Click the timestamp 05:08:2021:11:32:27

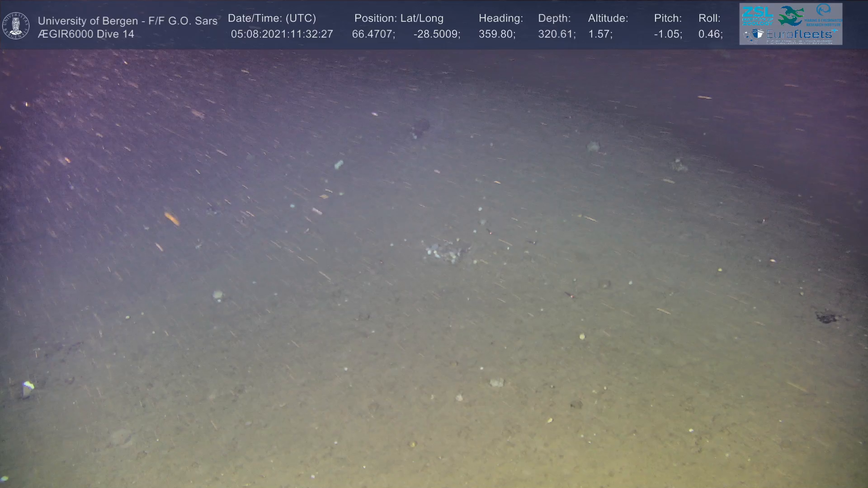pos(282,34)
